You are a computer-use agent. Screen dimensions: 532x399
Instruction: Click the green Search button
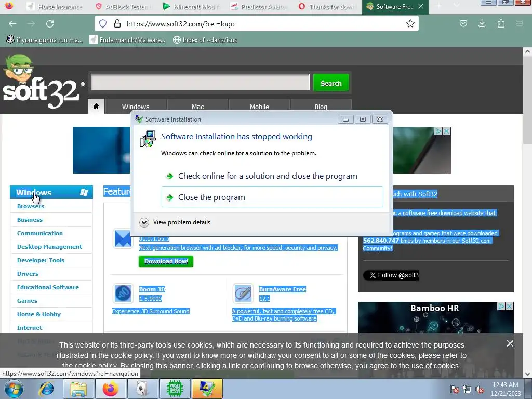pos(331,83)
